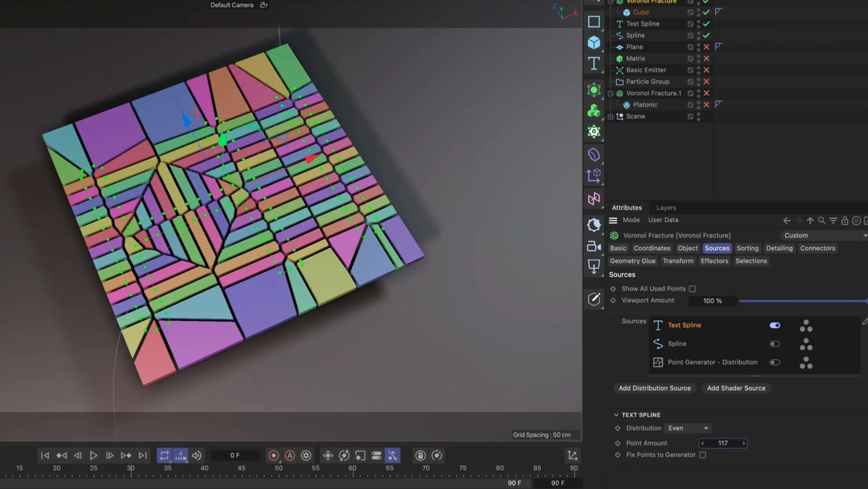
Task: Select the Cube primitive tool icon
Action: point(594,43)
